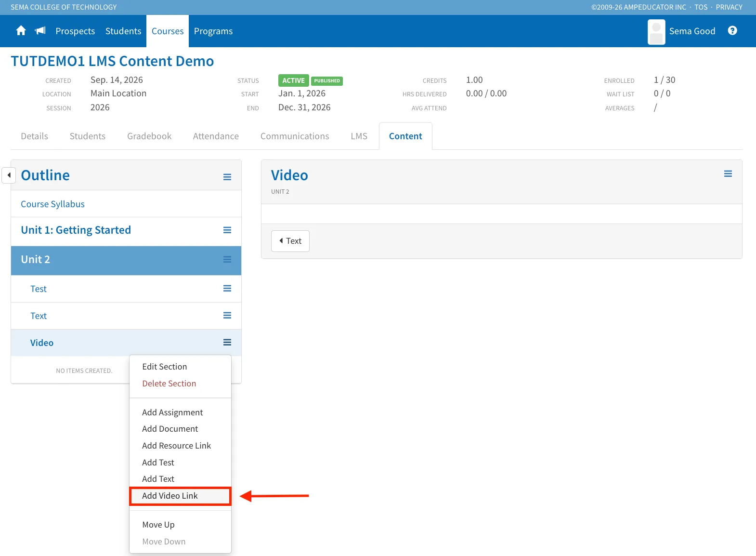Open the Attendance tab
756x556 pixels.
click(216, 136)
